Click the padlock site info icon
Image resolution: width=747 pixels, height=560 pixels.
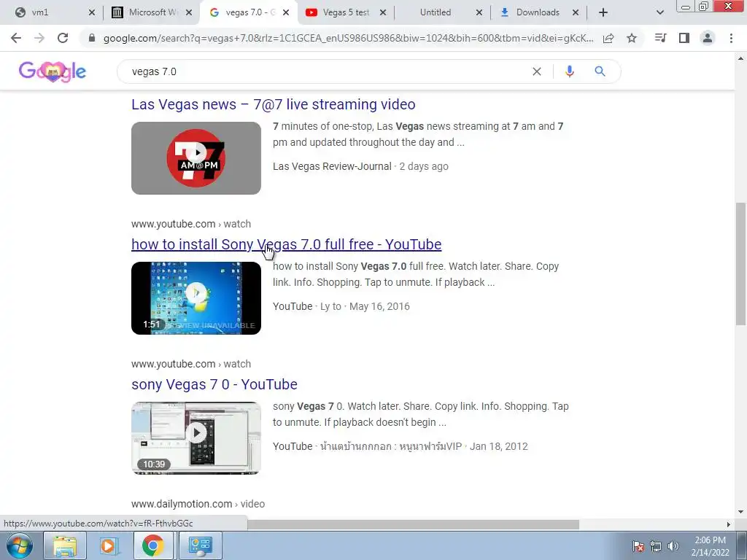pos(92,39)
